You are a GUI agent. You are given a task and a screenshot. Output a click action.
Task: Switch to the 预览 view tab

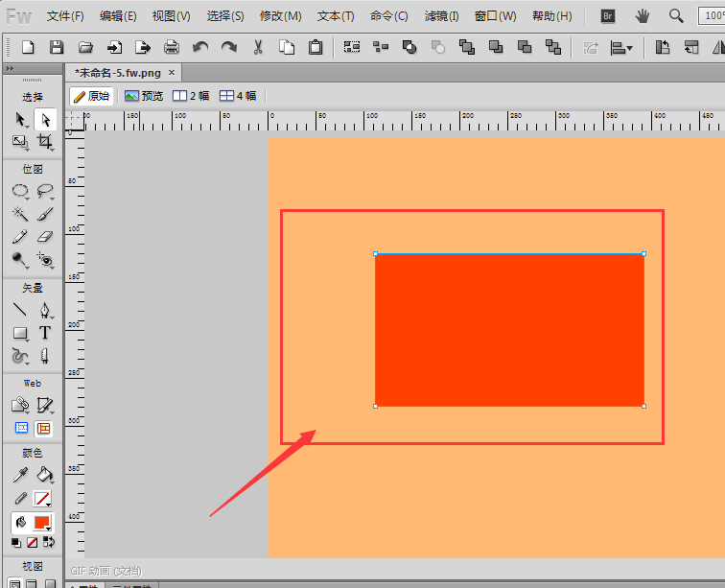point(144,96)
